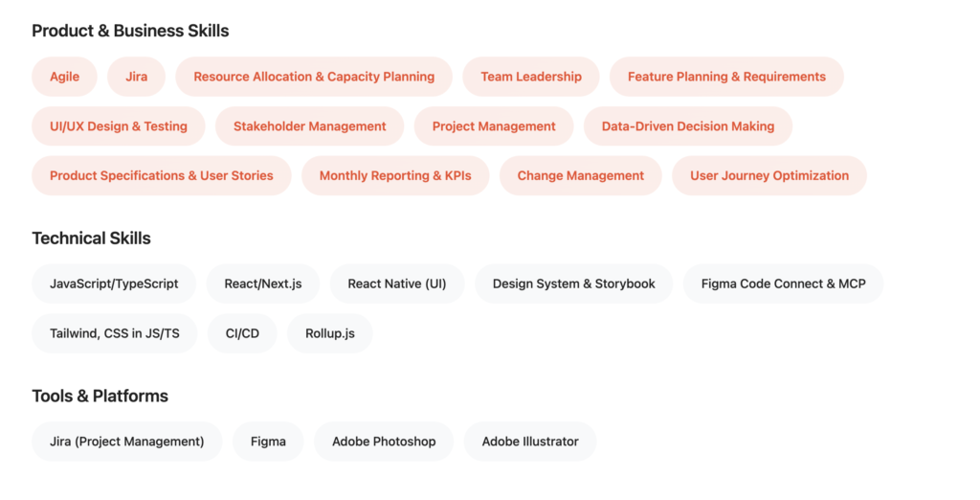Select the React/Next.js chip
Image resolution: width=980 pixels, height=500 pixels.
click(x=263, y=284)
